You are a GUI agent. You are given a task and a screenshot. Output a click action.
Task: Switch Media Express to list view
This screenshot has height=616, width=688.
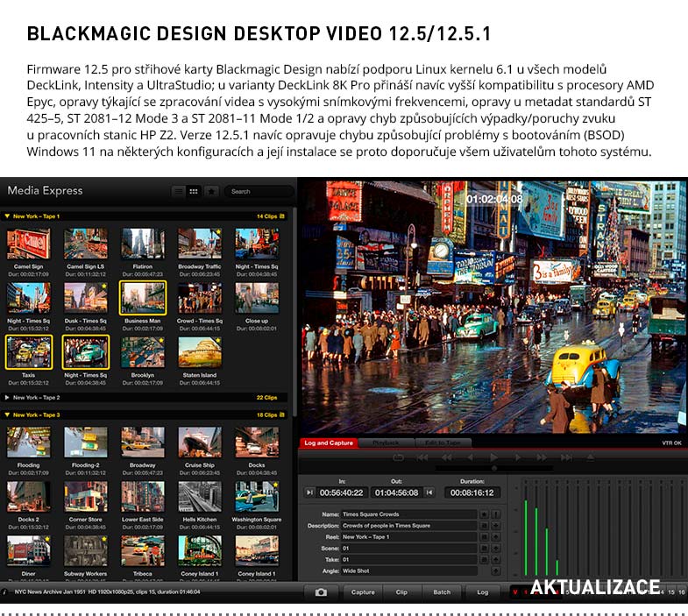[x=179, y=191]
